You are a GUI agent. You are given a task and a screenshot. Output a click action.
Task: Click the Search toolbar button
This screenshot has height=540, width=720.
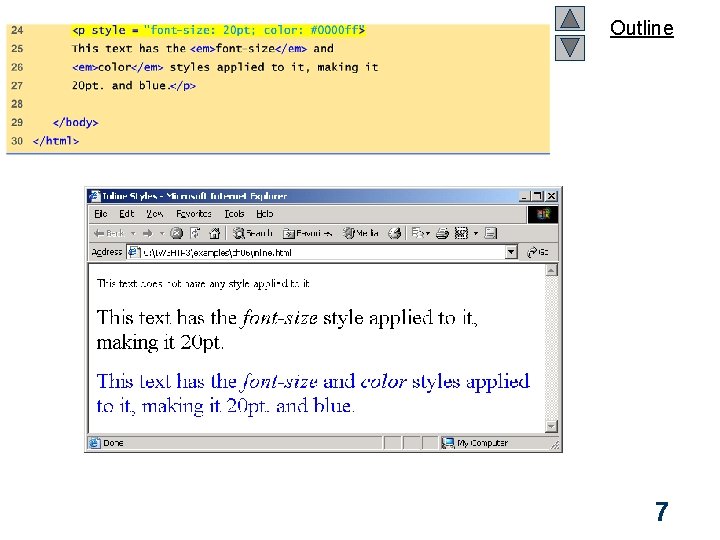tap(253, 233)
